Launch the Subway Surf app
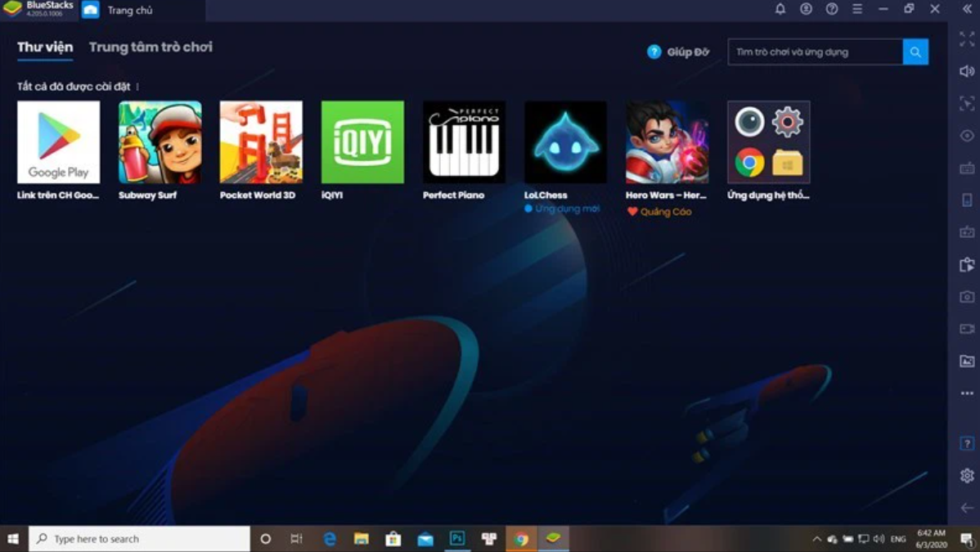Image resolution: width=980 pixels, height=552 pixels. click(x=160, y=142)
